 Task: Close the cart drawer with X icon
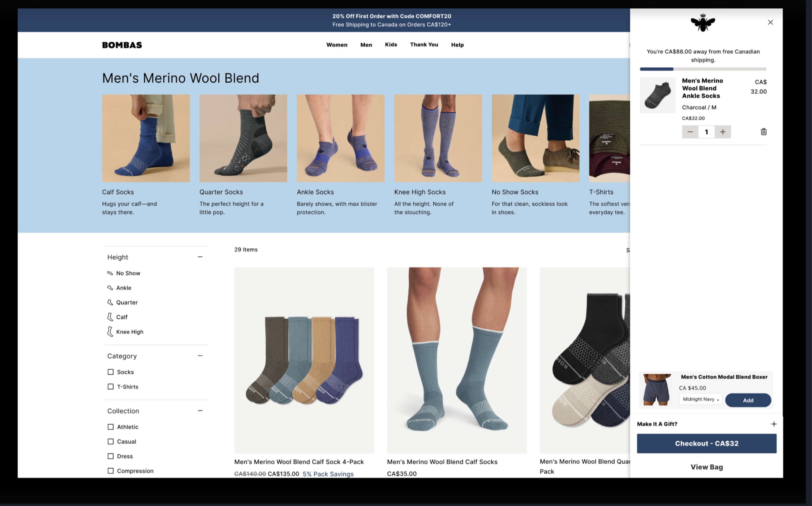pyautogui.click(x=770, y=22)
